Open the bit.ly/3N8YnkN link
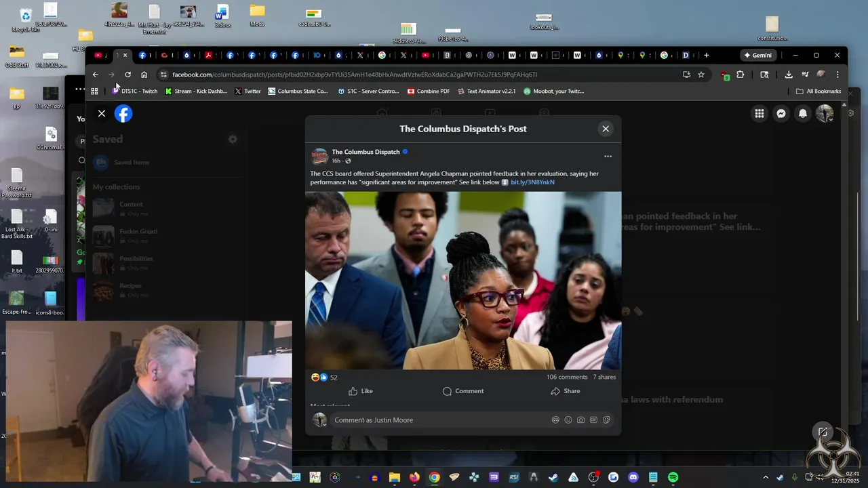 (x=532, y=182)
